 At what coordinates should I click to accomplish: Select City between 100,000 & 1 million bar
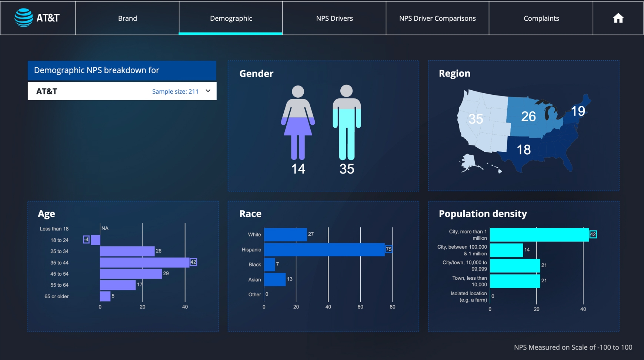[507, 250]
